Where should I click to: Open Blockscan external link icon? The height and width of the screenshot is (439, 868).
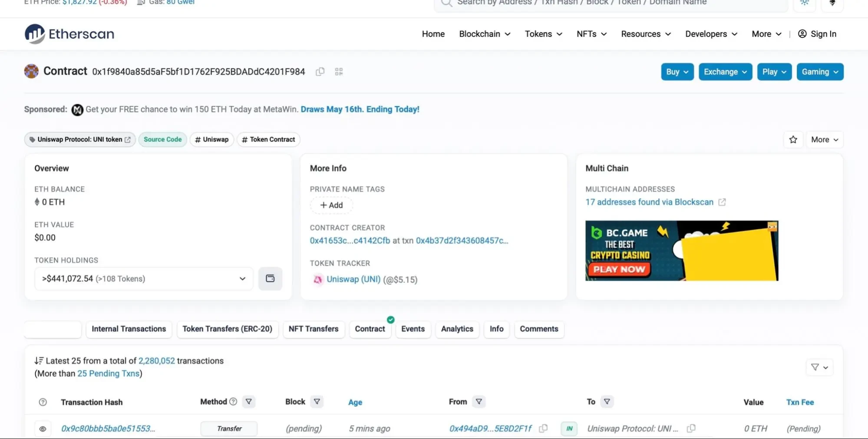tap(722, 202)
